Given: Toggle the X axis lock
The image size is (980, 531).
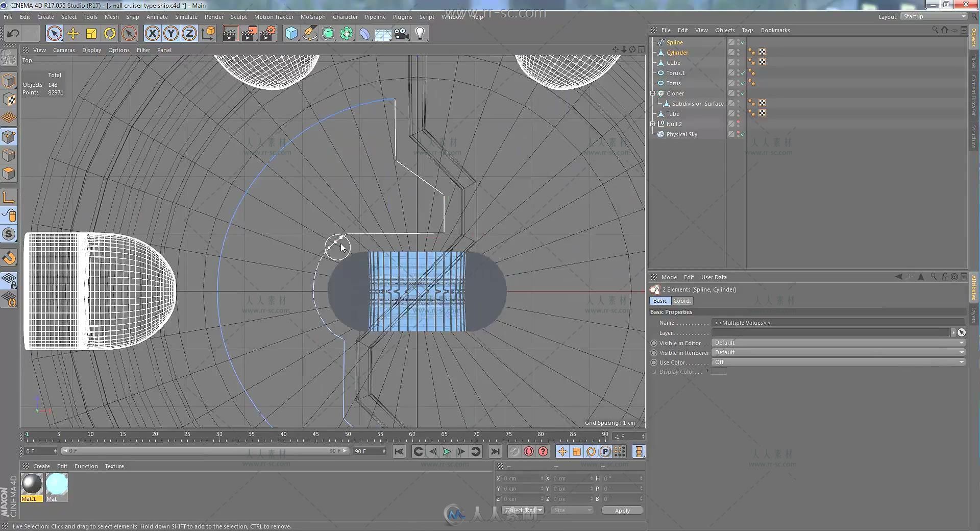Looking at the screenshot, I should [152, 34].
